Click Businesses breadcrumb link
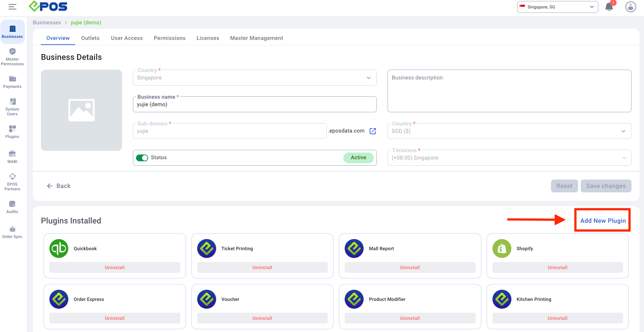 coord(47,23)
